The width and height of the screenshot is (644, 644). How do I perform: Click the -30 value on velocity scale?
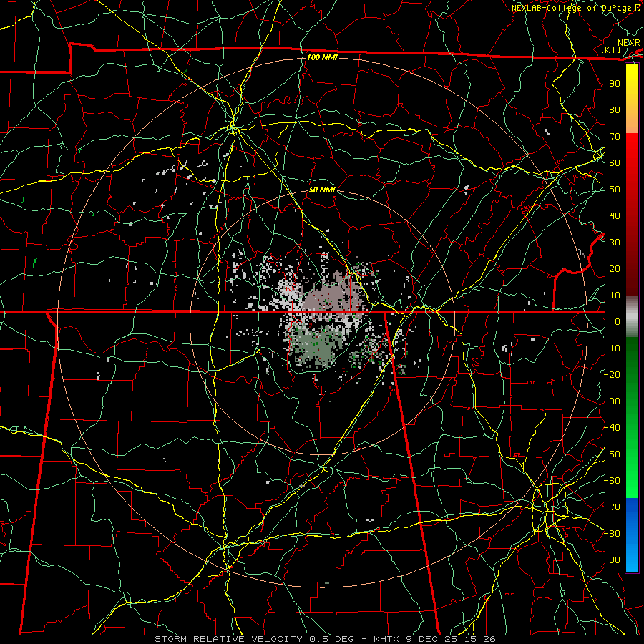pos(612,401)
